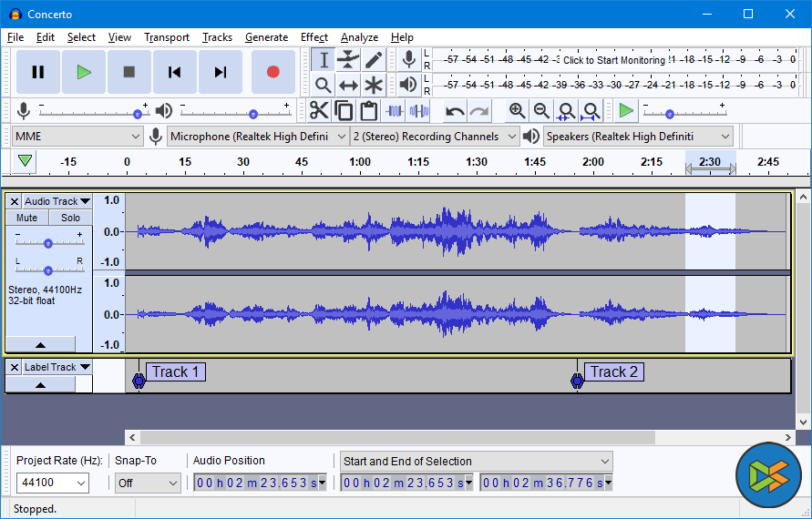Open the MME audio host dropdown
812x519 pixels.
(x=77, y=137)
